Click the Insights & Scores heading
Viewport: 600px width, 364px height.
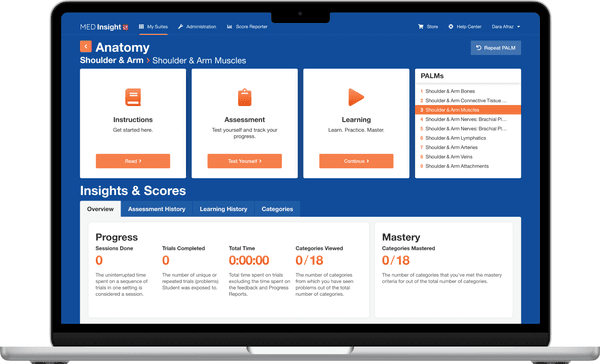tap(133, 191)
